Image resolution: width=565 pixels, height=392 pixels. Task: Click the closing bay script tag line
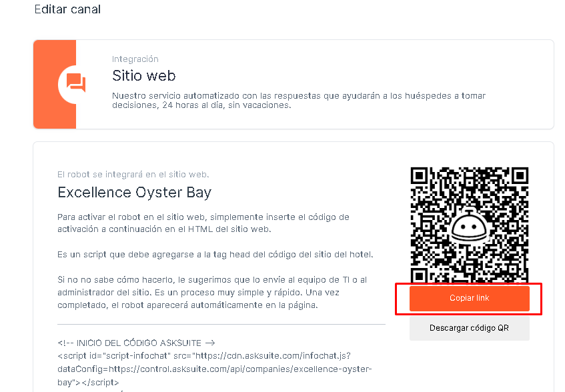(88, 382)
